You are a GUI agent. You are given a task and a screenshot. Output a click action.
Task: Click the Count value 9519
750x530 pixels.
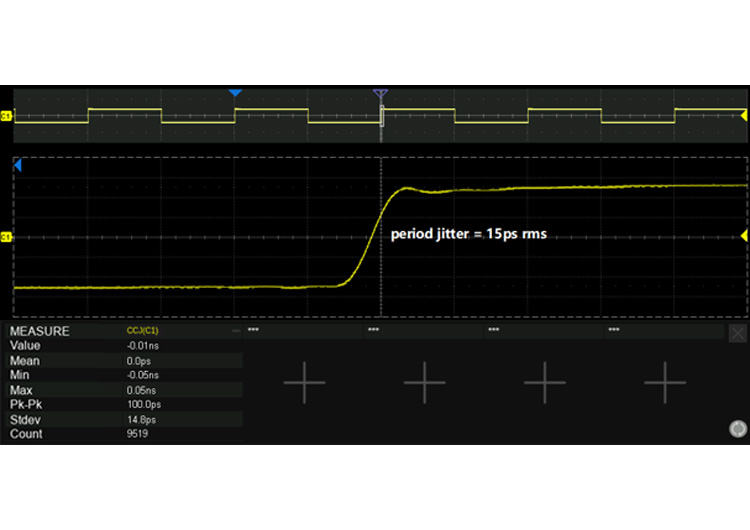click(138, 435)
